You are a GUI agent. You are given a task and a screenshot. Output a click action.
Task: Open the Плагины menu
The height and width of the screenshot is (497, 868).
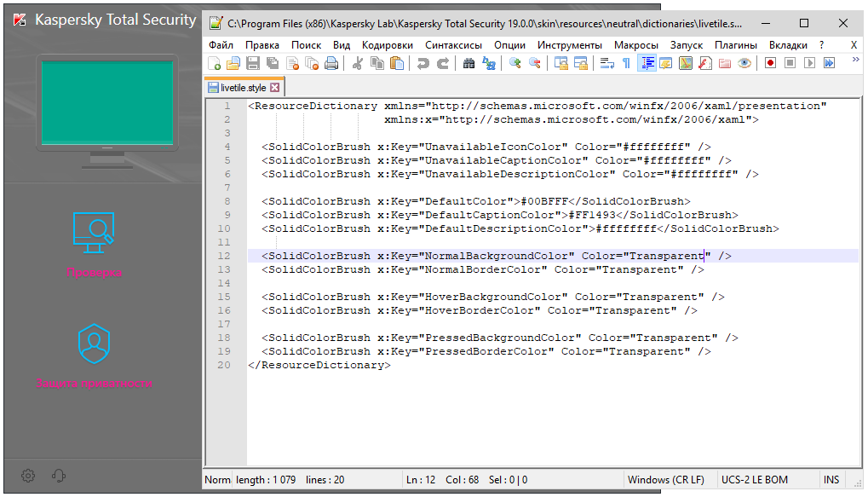coord(736,45)
